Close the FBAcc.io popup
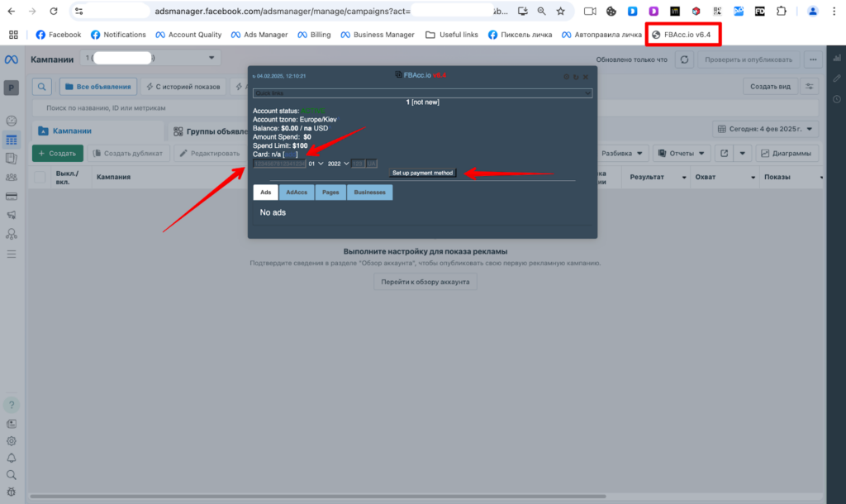Viewport: 846px width, 504px height. click(x=586, y=77)
